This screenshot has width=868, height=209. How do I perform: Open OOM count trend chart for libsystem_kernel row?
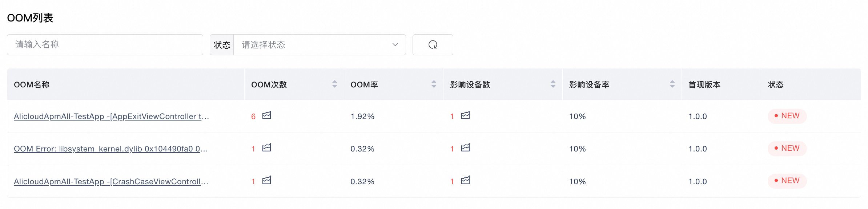coord(266,148)
